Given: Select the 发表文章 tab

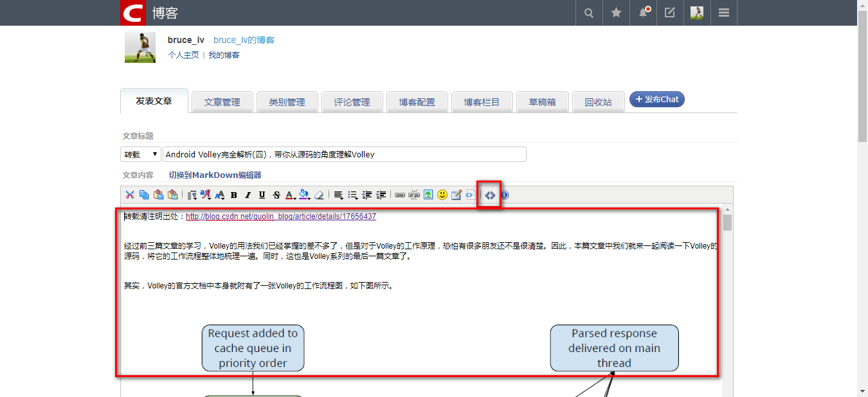Looking at the screenshot, I should (x=154, y=101).
